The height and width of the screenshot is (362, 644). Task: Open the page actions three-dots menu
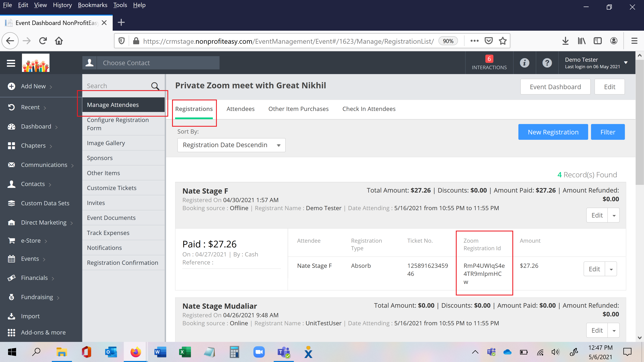pyautogui.click(x=474, y=41)
